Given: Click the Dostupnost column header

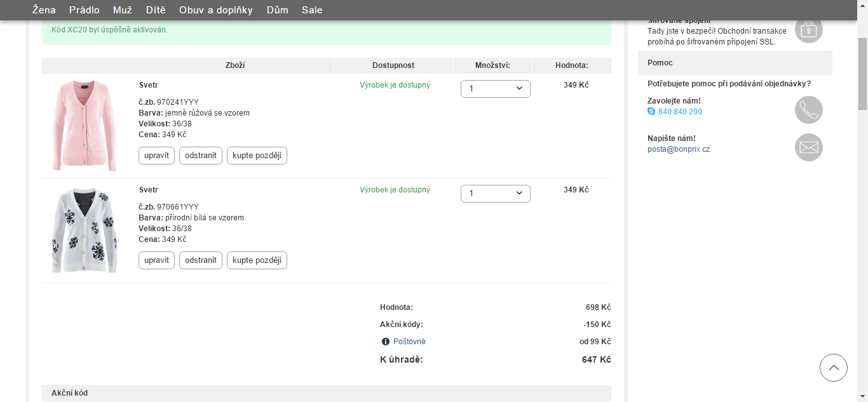Looking at the screenshot, I should click(393, 65).
